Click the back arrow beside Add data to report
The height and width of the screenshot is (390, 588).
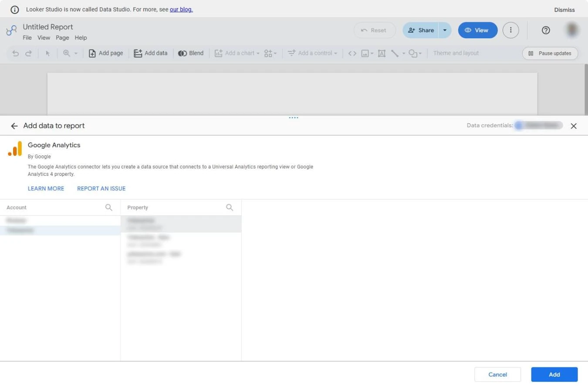tap(14, 126)
